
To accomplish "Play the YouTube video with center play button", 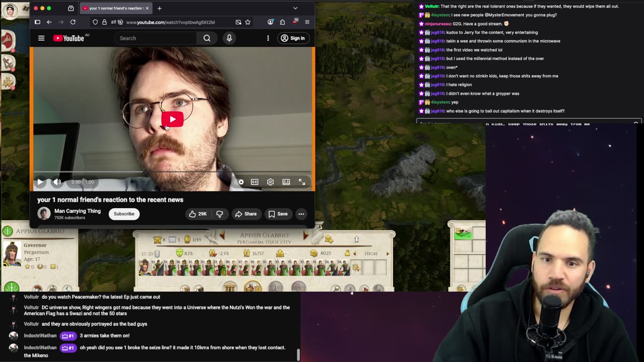I will tap(173, 119).
